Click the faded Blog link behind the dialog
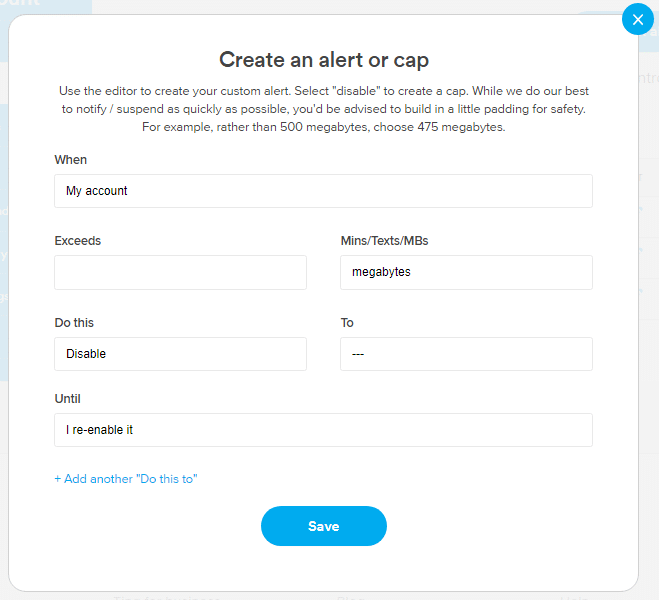 click(350, 597)
